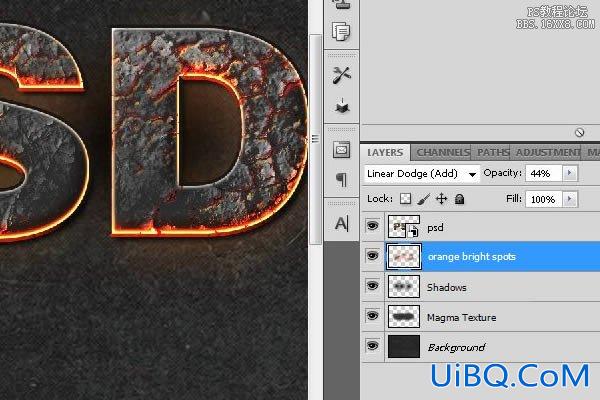Switch to the Adjustments tab
The width and height of the screenshot is (600, 400).
[547, 152]
